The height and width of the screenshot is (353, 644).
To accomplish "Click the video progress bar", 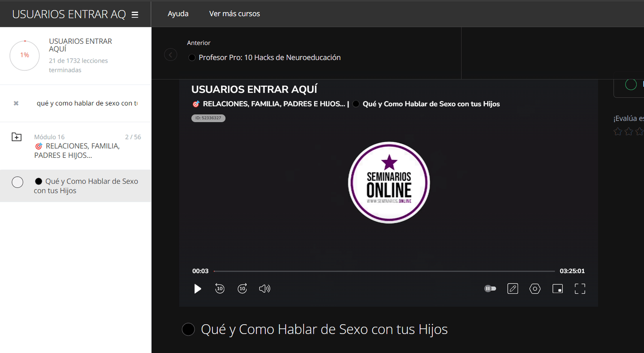I will [384, 271].
